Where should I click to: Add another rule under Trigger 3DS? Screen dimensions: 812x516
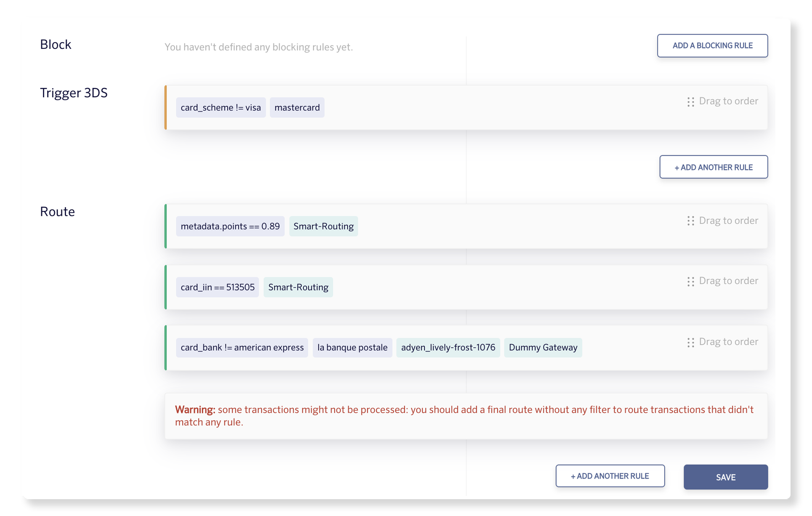click(x=713, y=167)
